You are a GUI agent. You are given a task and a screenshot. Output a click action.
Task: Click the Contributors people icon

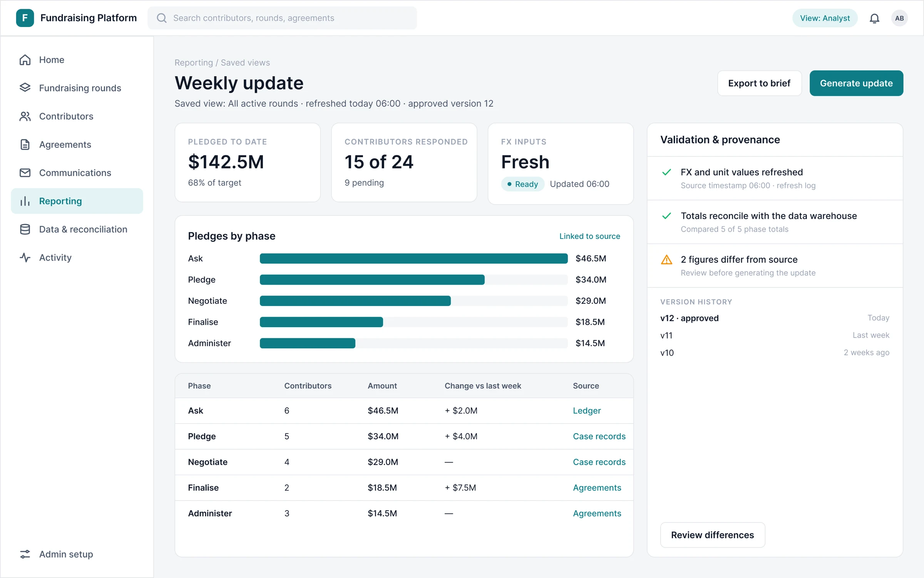[x=25, y=116]
